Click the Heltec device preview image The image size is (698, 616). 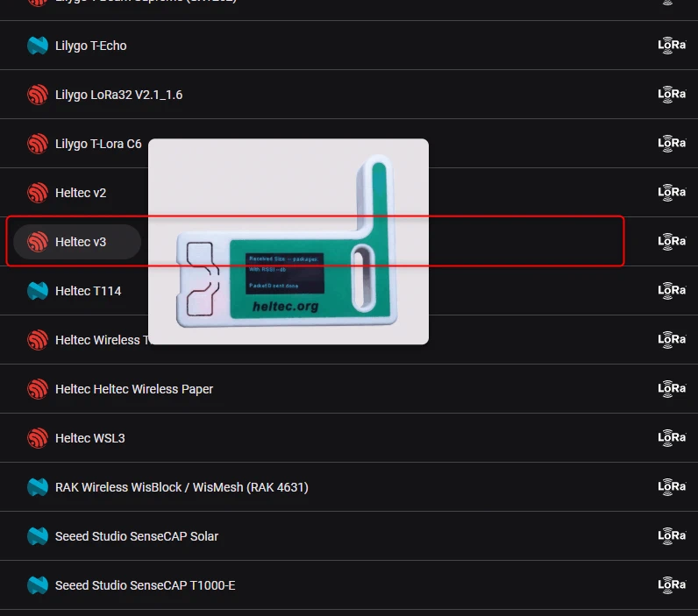point(288,242)
